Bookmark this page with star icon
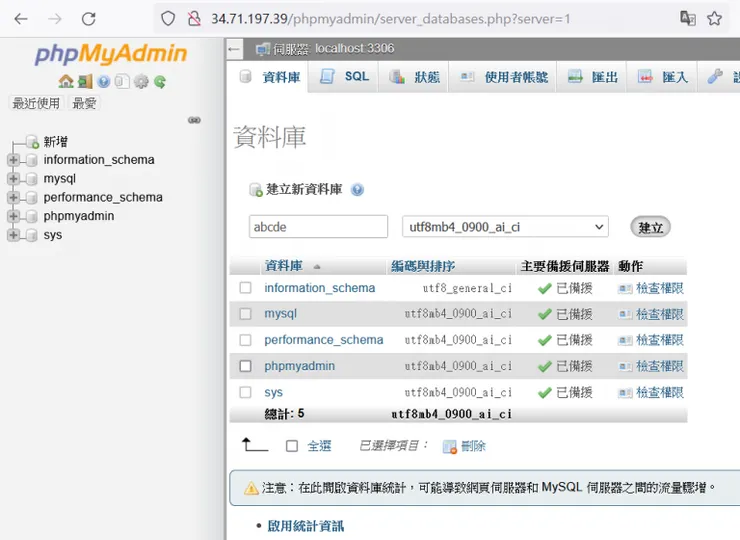 (715, 19)
